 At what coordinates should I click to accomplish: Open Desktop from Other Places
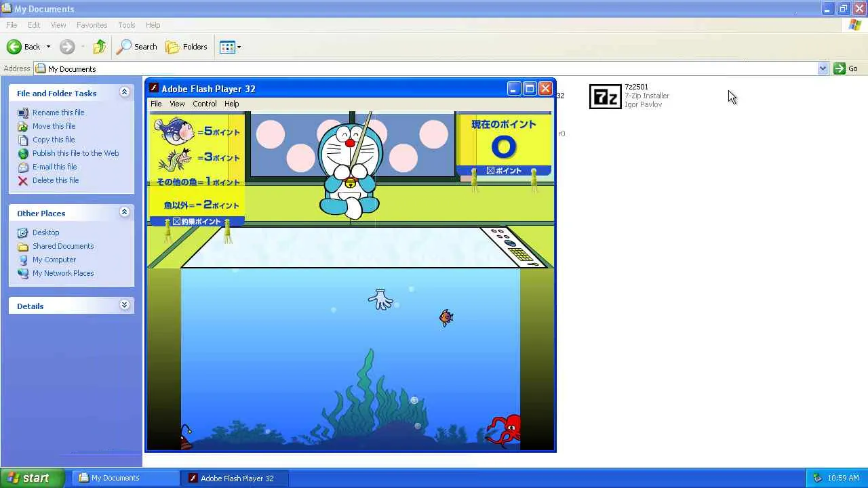pos(45,232)
